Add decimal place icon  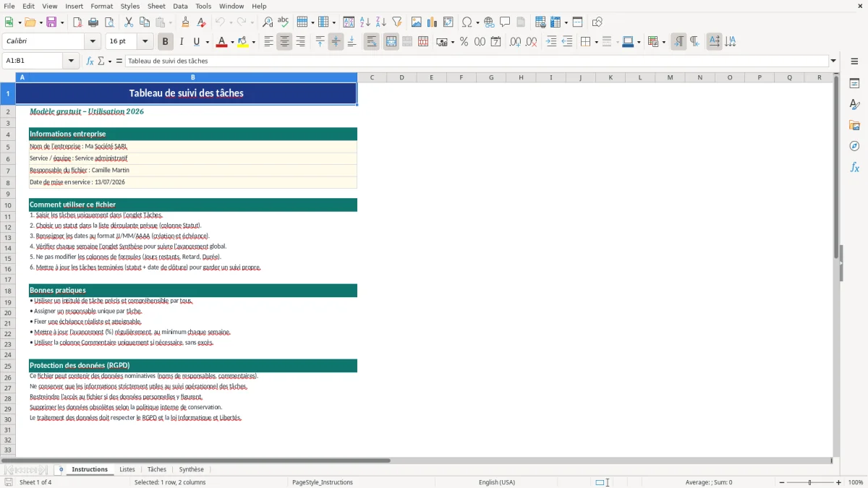516,42
